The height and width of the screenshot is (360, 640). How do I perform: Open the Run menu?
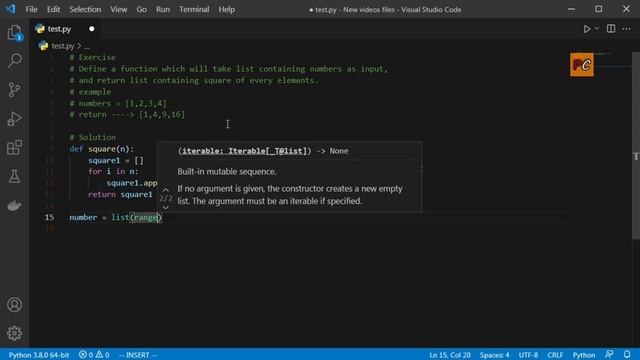pyautogui.click(x=163, y=9)
